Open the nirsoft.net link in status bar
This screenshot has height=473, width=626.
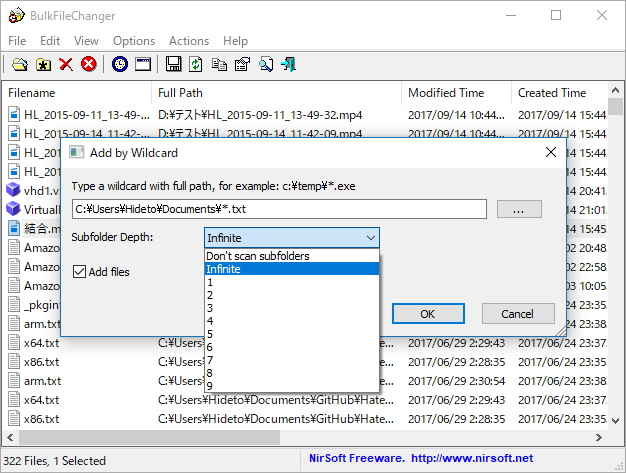(472, 458)
